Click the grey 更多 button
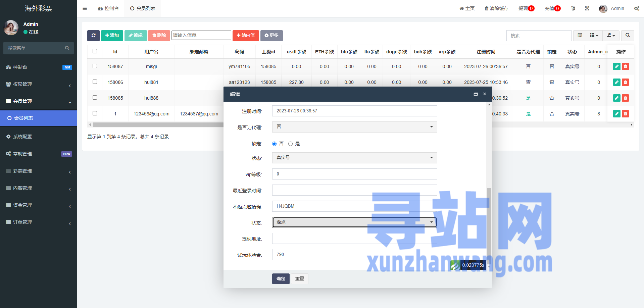644x308 pixels. coord(271,36)
